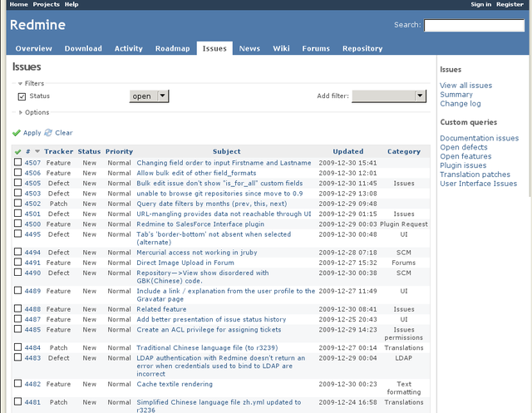Select checkbox for issue 4500

pyautogui.click(x=17, y=223)
